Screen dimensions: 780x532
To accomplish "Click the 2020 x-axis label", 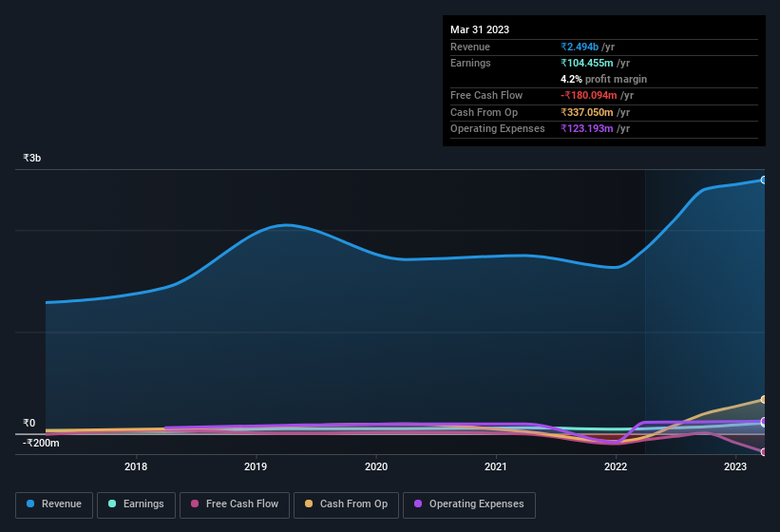I will point(375,466).
